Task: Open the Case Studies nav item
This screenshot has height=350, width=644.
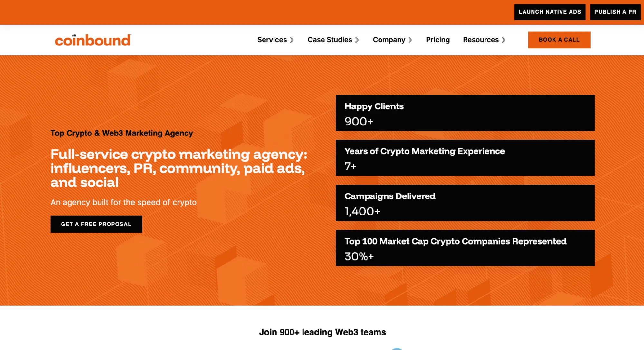Action: [x=330, y=40]
